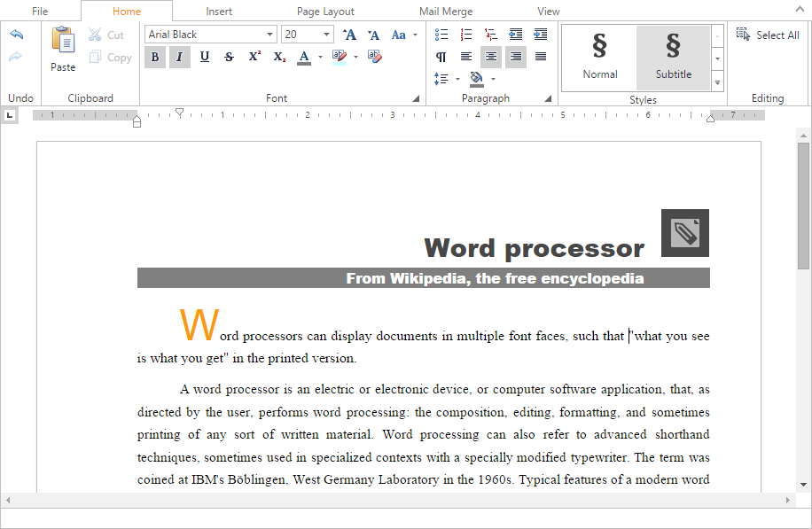The width and height of the screenshot is (812, 529).
Task: Collapse the ribbon with the chevron
Action: pyautogui.click(x=800, y=9)
